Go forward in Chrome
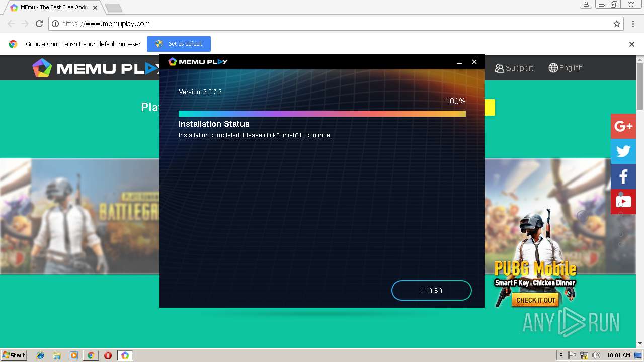 coord(25,24)
